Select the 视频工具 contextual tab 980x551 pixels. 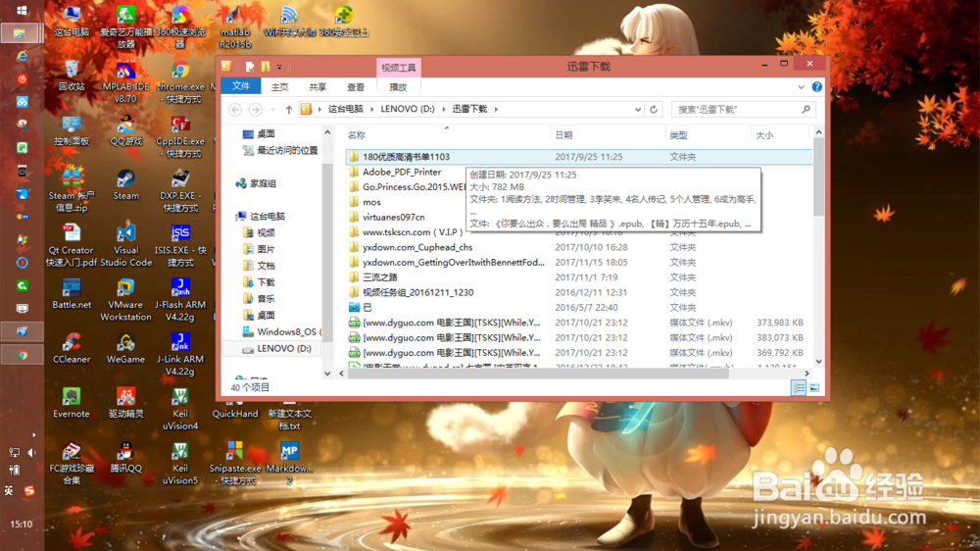pos(398,68)
